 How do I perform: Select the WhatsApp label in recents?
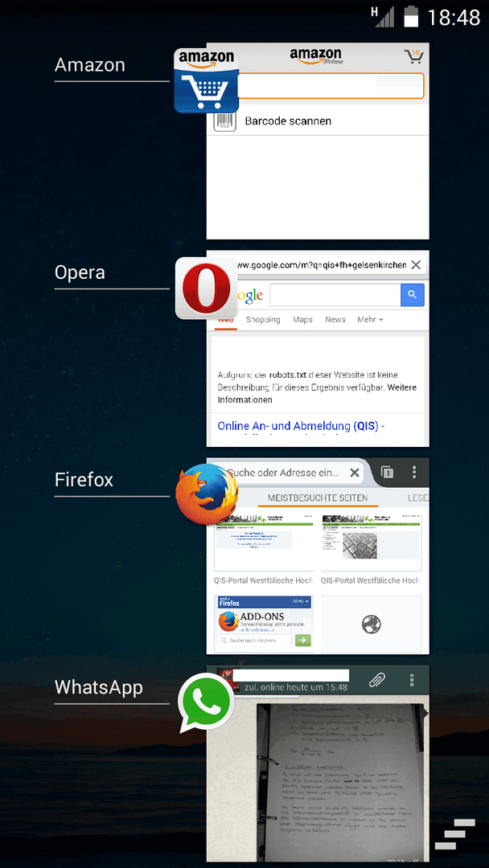99,687
